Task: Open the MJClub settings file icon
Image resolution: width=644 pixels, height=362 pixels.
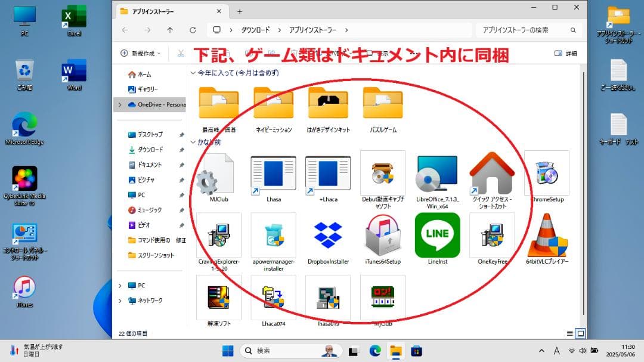Action: pos(216,174)
